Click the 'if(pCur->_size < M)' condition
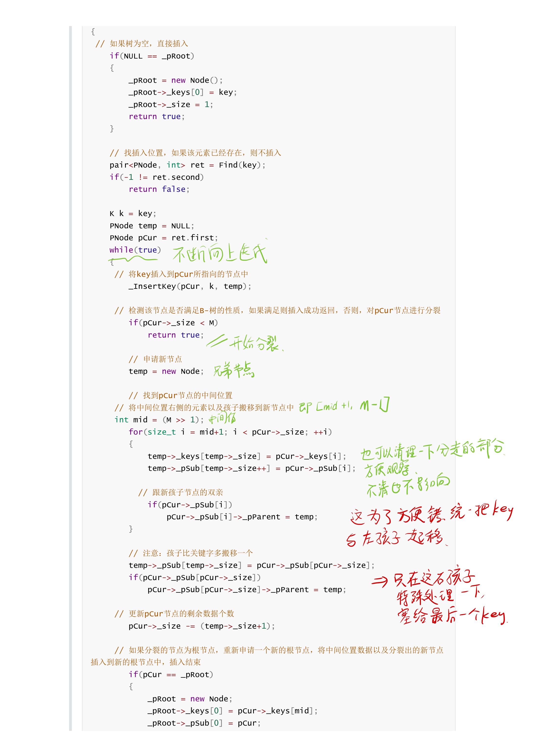This screenshot has width=534, height=756. pos(173,323)
